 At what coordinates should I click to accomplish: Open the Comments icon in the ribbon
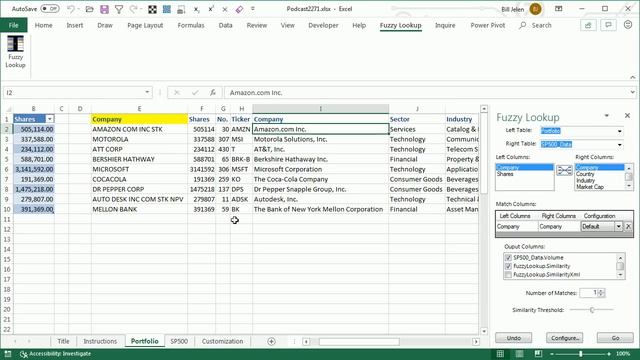tap(608, 25)
